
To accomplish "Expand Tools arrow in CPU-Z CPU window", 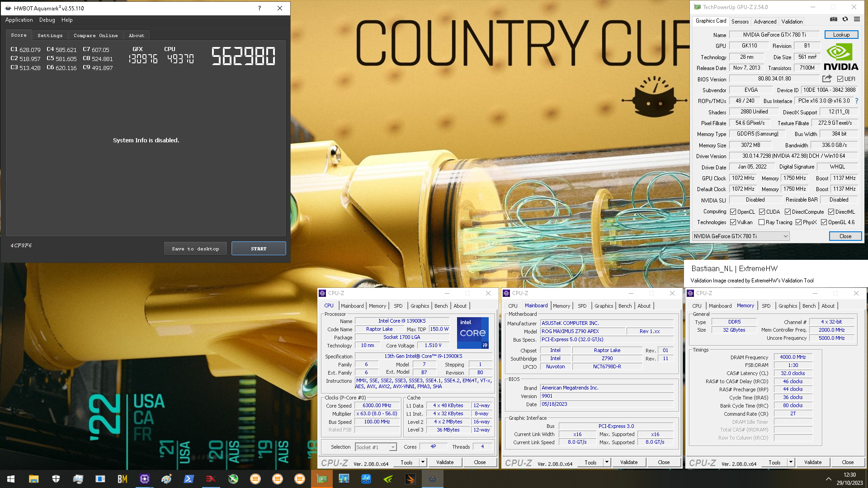I will tap(423, 462).
